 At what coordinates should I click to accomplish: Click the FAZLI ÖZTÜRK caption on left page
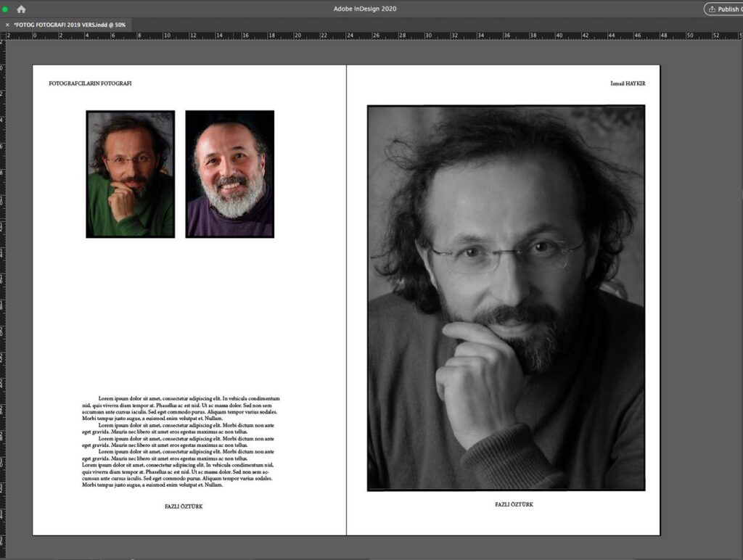tap(184, 506)
